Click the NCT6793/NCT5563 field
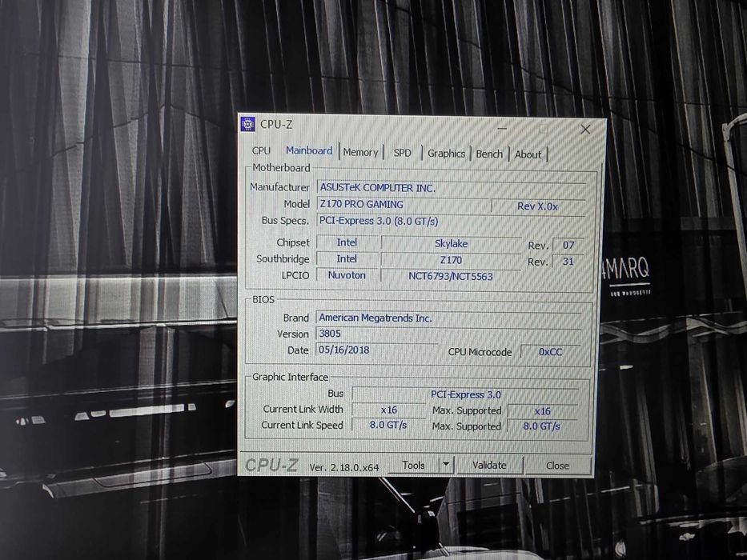 click(451, 276)
